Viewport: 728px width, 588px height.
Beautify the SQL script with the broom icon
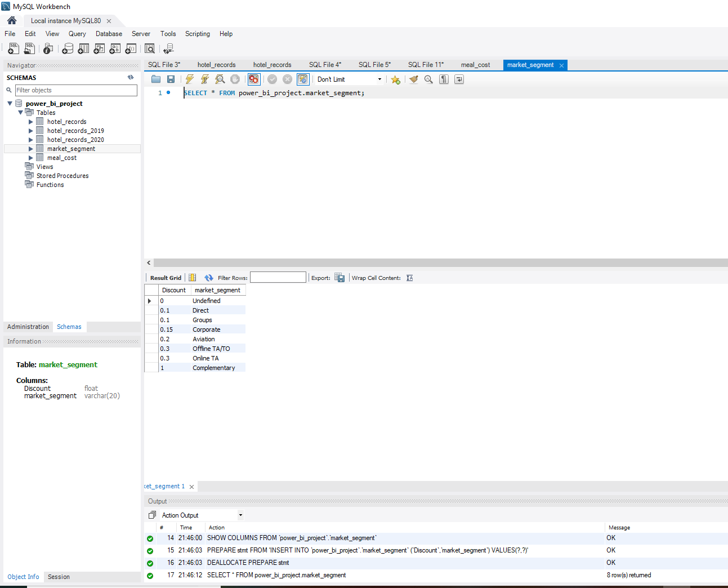click(x=413, y=79)
